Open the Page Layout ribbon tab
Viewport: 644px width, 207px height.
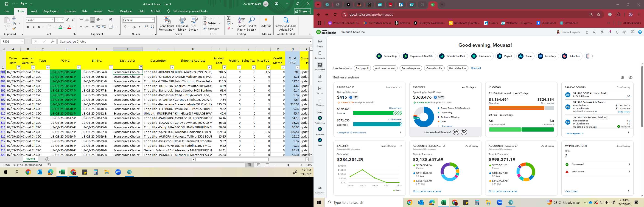point(51,11)
